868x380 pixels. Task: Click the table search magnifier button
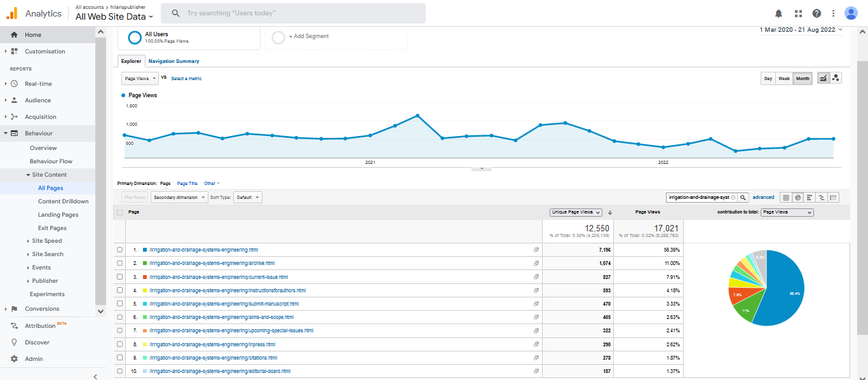click(743, 198)
